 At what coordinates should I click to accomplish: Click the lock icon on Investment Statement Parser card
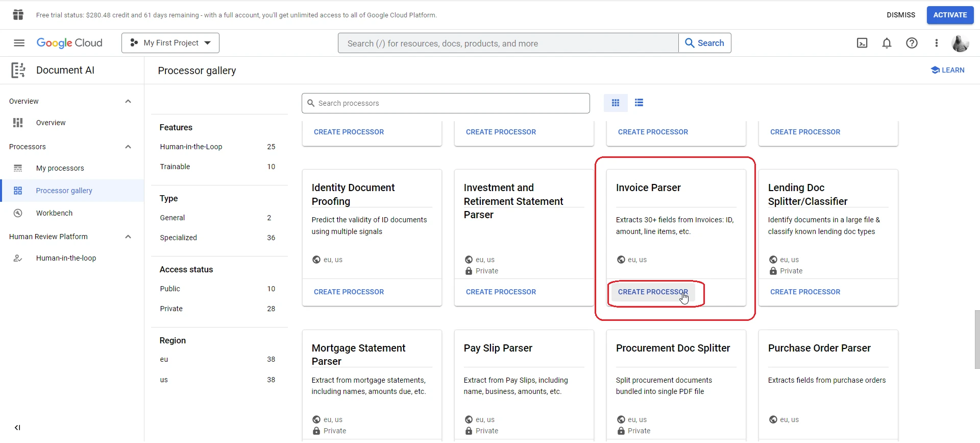click(x=469, y=271)
